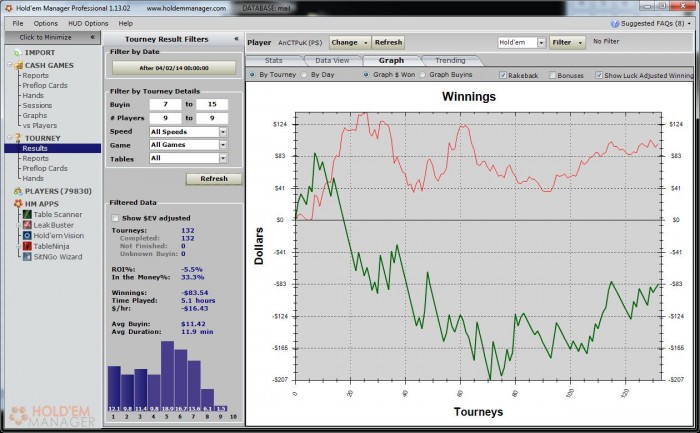The height and width of the screenshot is (433, 700).
Task: Open the HUD Options menu
Action: pos(88,23)
